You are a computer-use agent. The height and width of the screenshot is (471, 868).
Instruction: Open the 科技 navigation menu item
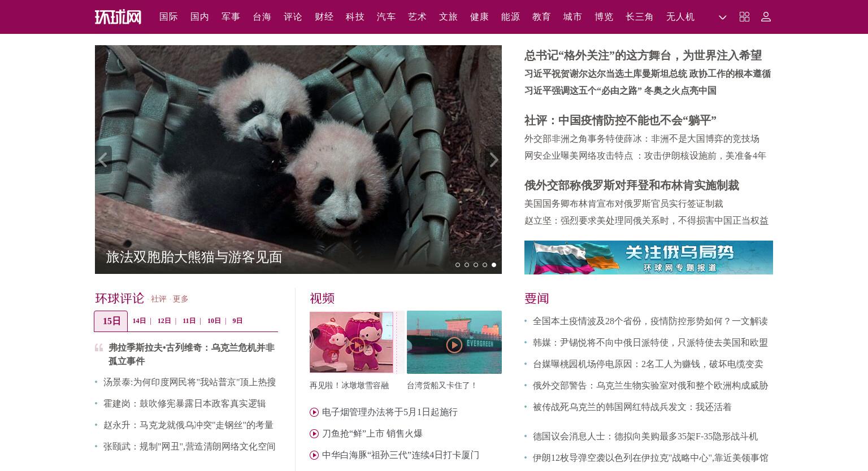355,17
